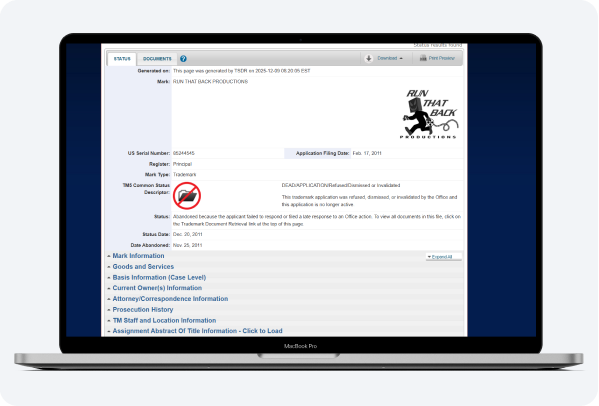The image size is (599, 406).
Task: Expand the Goods and Services section
Action: 143,267
